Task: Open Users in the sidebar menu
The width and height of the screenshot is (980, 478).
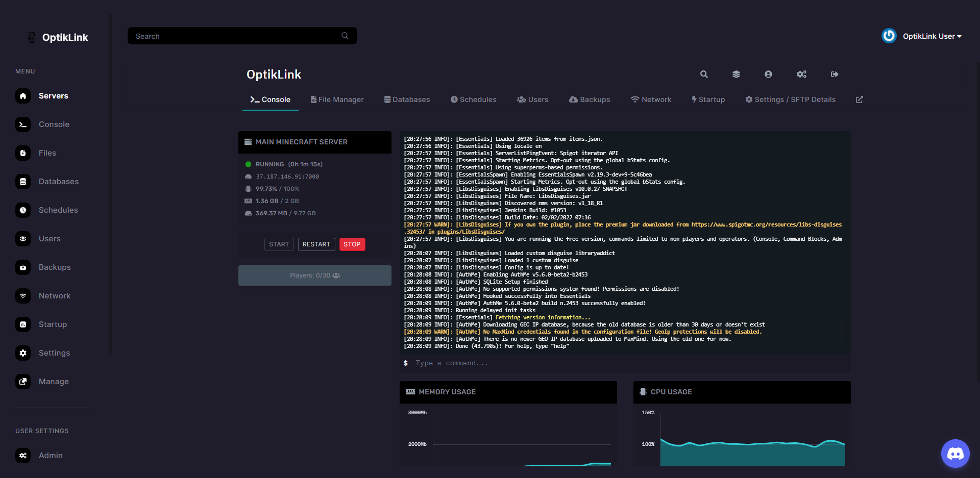Action: pos(38,239)
